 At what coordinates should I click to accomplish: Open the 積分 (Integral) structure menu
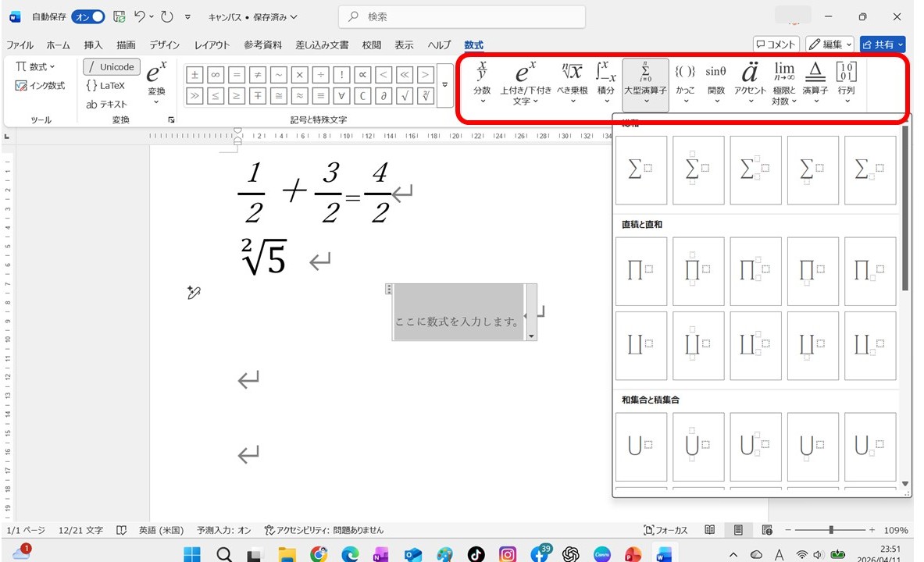pyautogui.click(x=606, y=82)
